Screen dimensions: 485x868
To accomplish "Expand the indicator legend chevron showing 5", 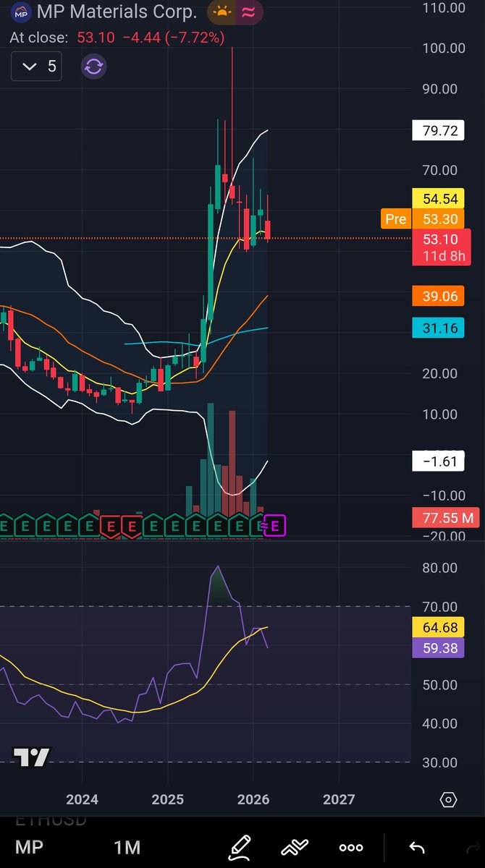I will 36,67.
